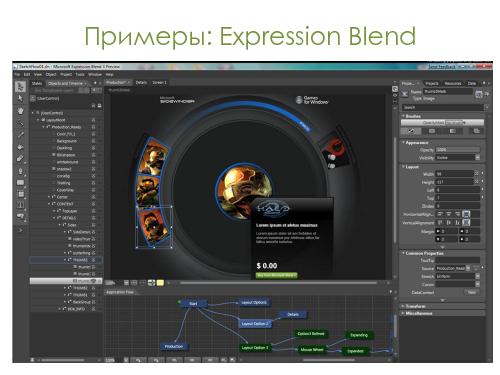Select the Selection arrow tool
Viewport: 500px width, 375px height.
tap(21, 87)
